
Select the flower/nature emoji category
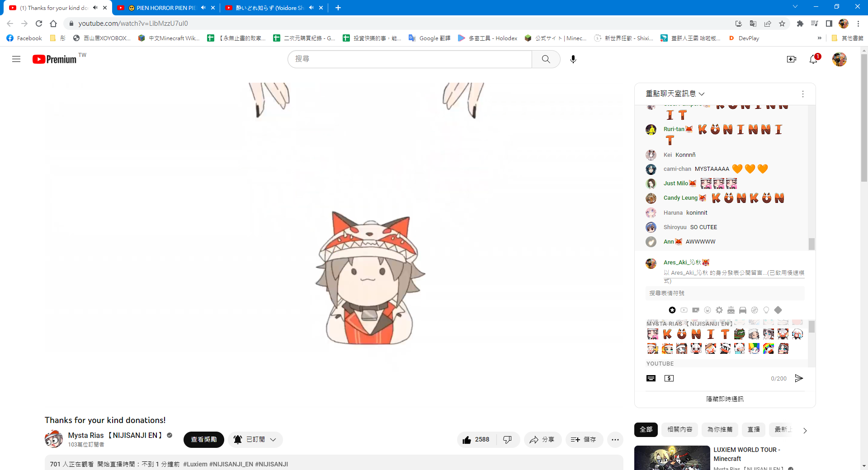[x=719, y=310]
